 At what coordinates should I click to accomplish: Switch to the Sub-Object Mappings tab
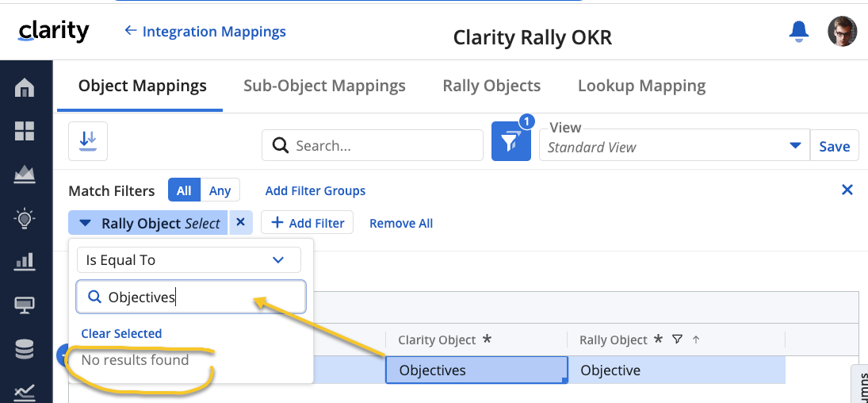click(x=324, y=86)
